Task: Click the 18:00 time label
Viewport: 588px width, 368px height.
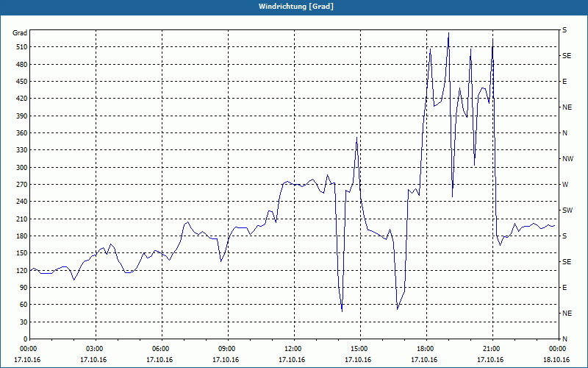Action: pos(425,349)
